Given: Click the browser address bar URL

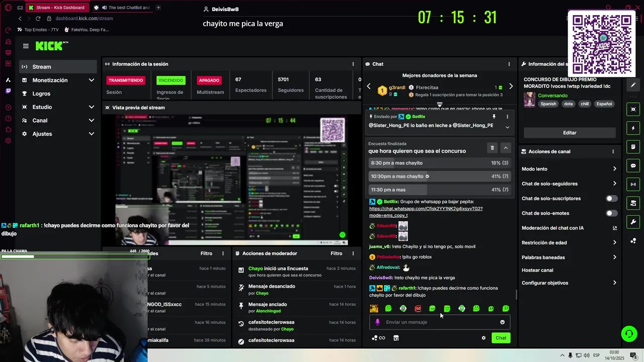Looking at the screenshot, I should (84, 19).
